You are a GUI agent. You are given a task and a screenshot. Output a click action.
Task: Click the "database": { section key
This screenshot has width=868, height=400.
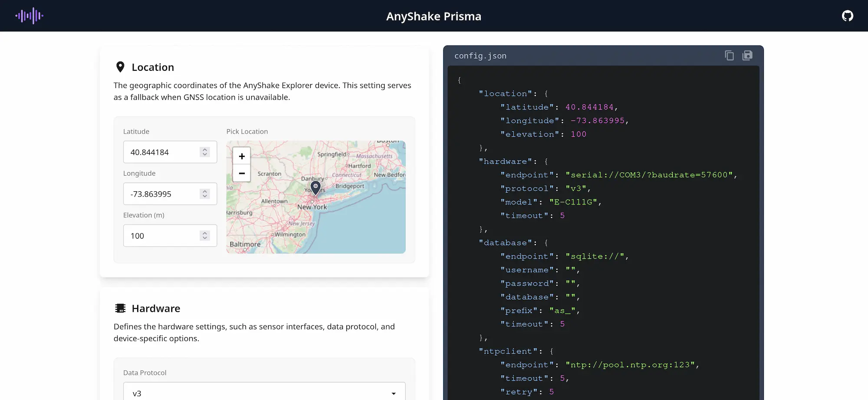(x=513, y=243)
